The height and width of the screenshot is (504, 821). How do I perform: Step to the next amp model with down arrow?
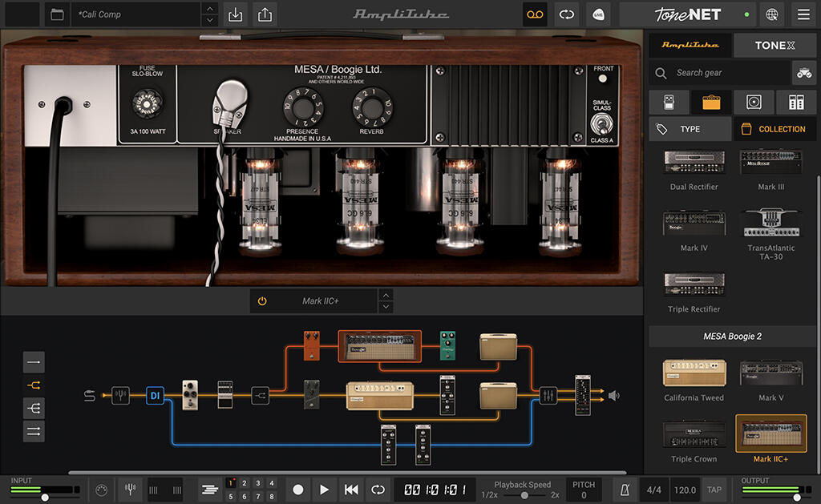click(x=386, y=306)
